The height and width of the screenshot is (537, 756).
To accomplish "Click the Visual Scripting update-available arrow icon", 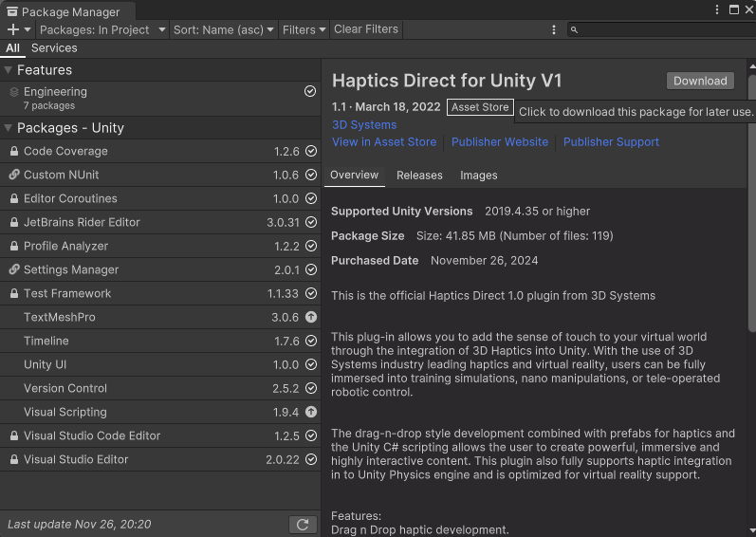I will click(311, 412).
